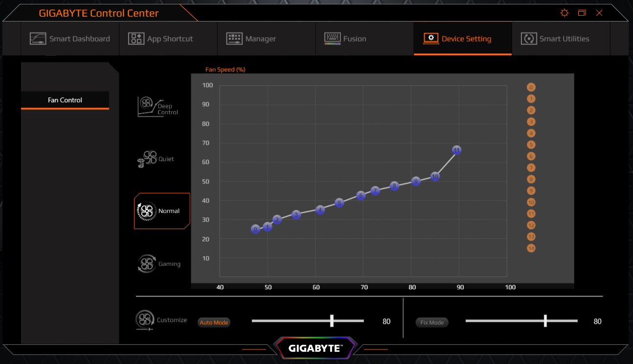The width and height of the screenshot is (633, 364).
Task: Close the GIGABYTE Control Center window
Action: [599, 13]
